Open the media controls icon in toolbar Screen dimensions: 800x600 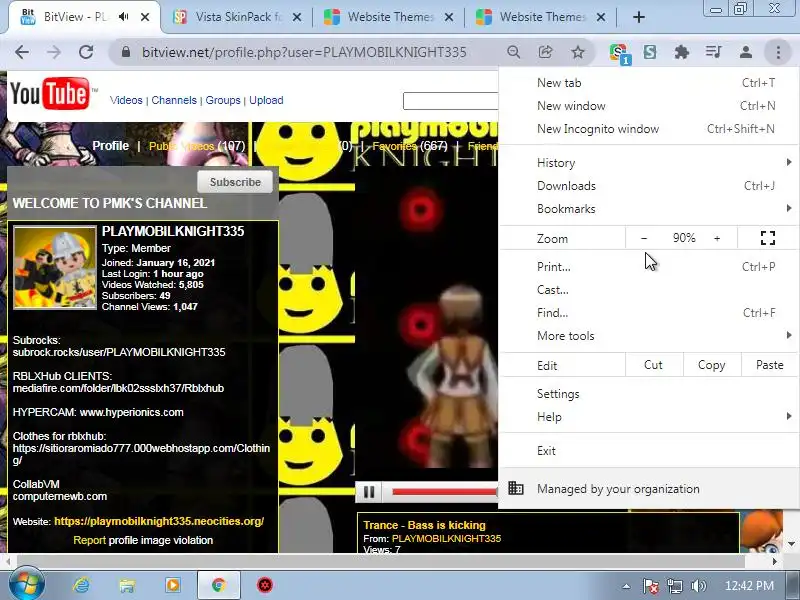[x=713, y=52]
